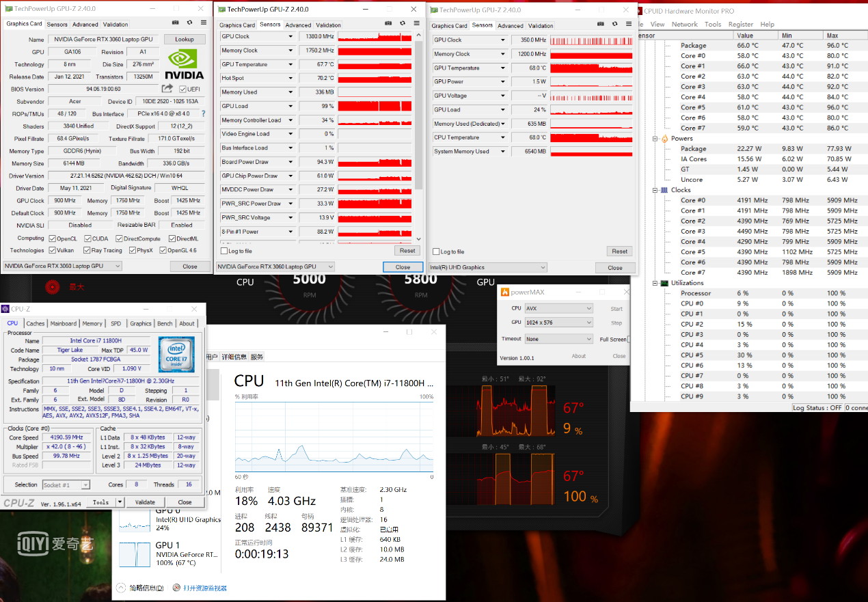Open Network menu in Hardware Monitor
The width and height of the screenshot is (868, 602).
point(684,24)
